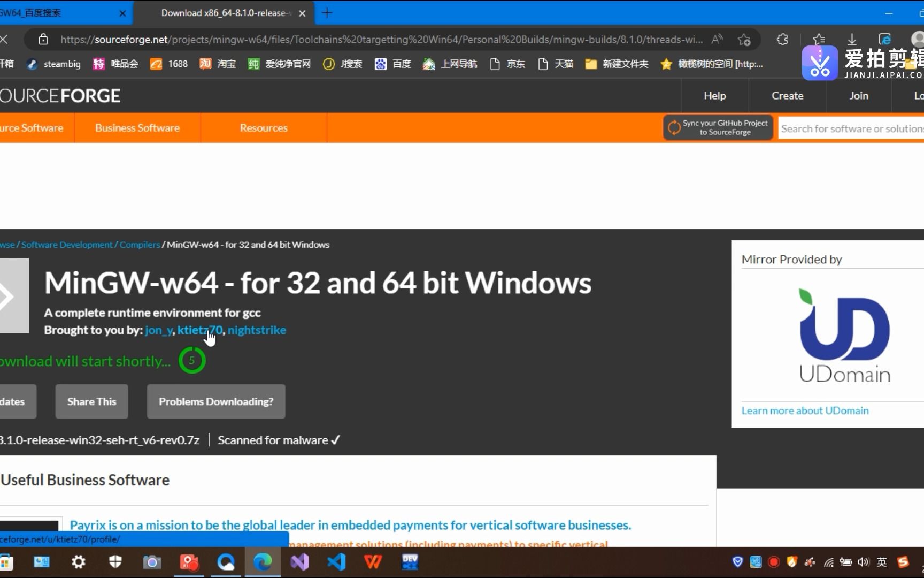924x578 pixels.
Task: Click the volume speaker tray icon
Action: pos(863,562)
